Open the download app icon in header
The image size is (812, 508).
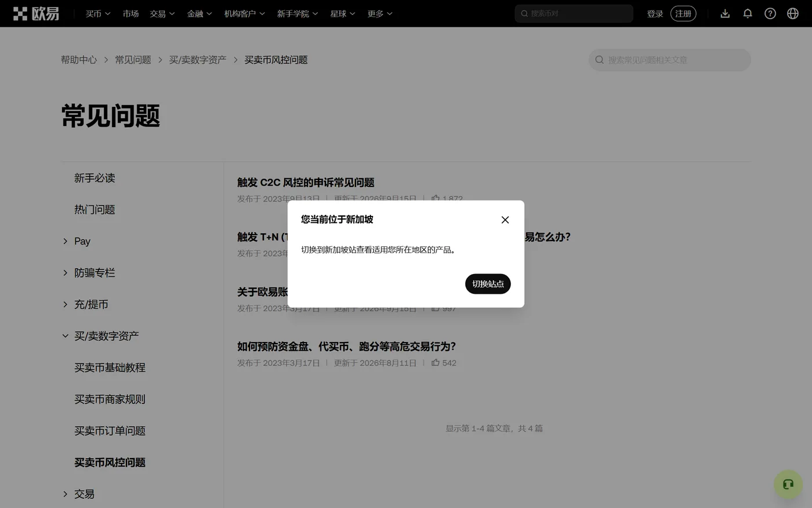click(725, 13)
